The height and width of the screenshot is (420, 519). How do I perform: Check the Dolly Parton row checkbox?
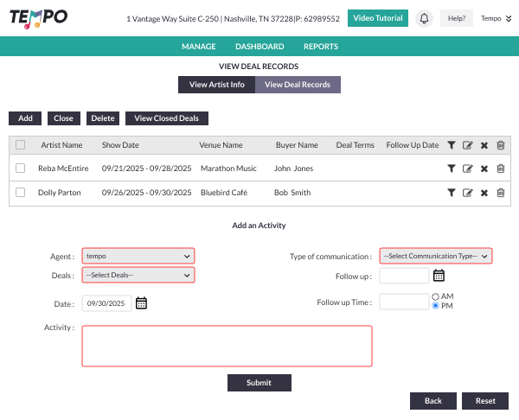pos(21,193)
